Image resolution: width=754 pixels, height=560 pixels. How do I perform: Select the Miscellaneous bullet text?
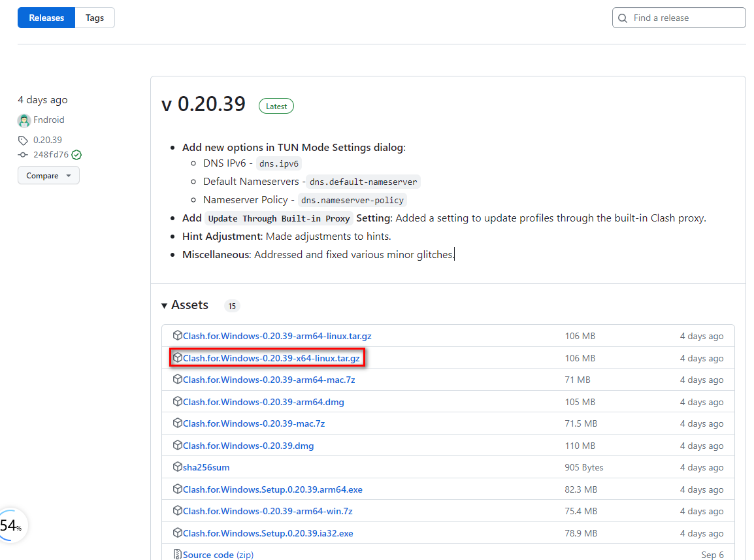click(318, 254)
